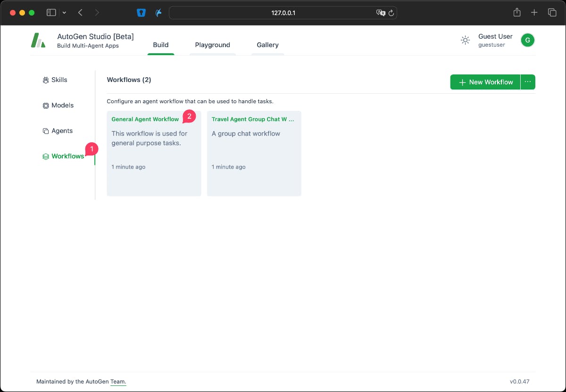Open the green G user avatar
The width and height of the screenshot is (566, 392).
click(x=527, y=41)
